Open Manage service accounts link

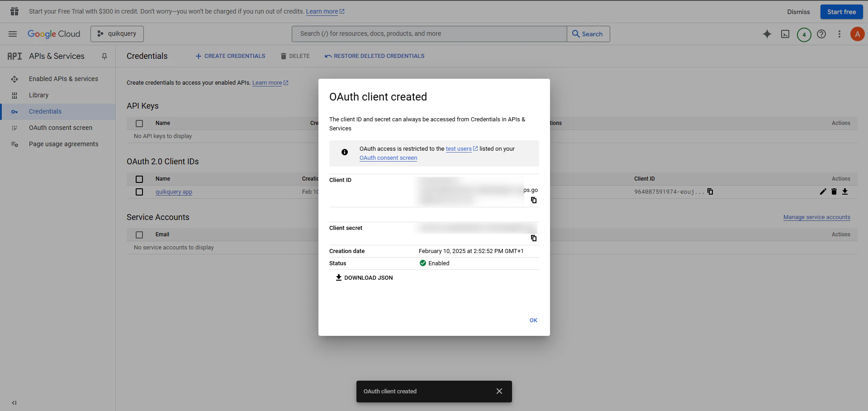(816, 217)
